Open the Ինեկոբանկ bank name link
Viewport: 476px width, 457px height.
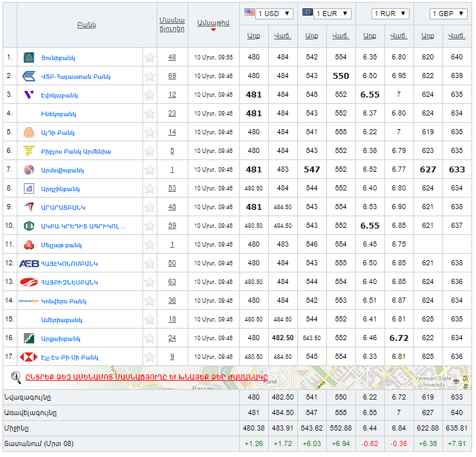point(59,114)
